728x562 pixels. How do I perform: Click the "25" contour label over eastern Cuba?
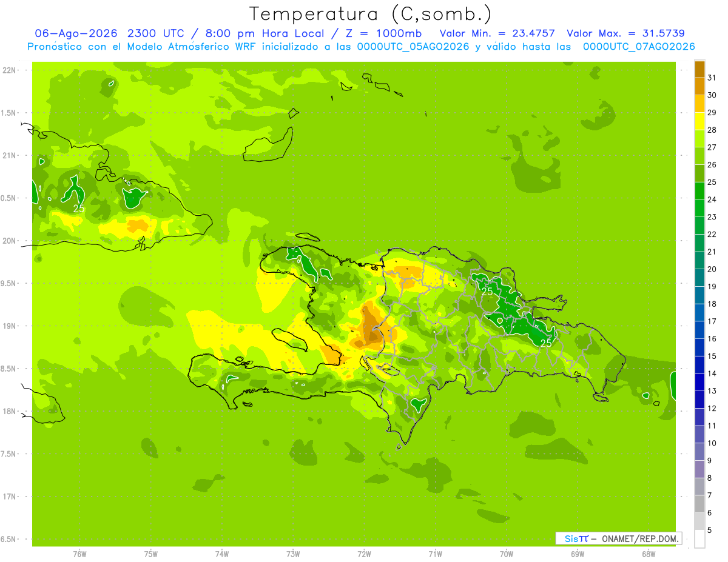point(79,208)
